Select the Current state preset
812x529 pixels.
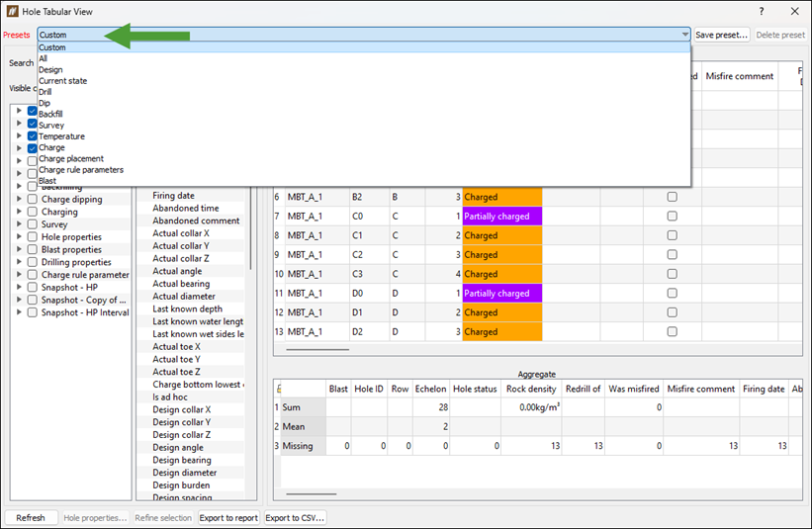62,81
